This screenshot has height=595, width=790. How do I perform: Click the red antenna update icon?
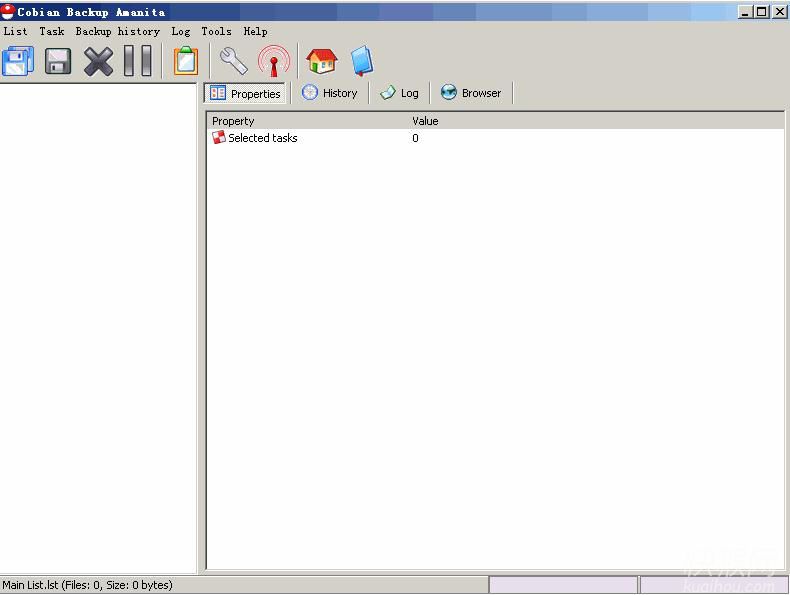[274, 61]
